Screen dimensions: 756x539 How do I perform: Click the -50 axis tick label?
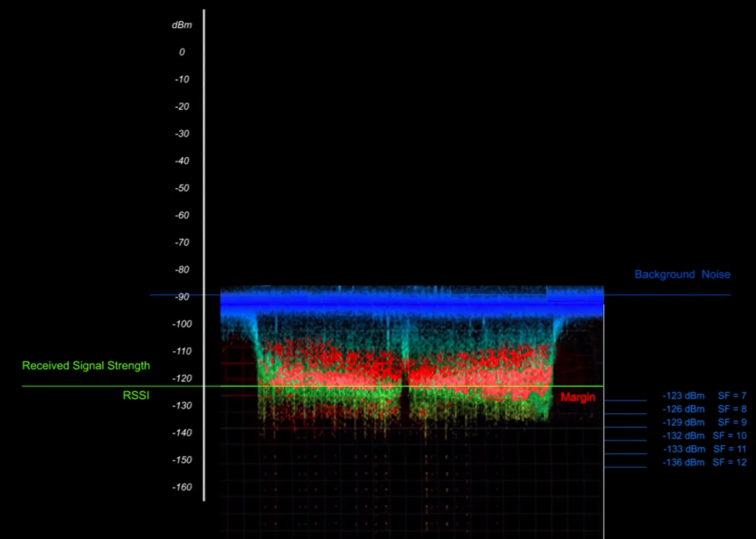click(182, 188)
